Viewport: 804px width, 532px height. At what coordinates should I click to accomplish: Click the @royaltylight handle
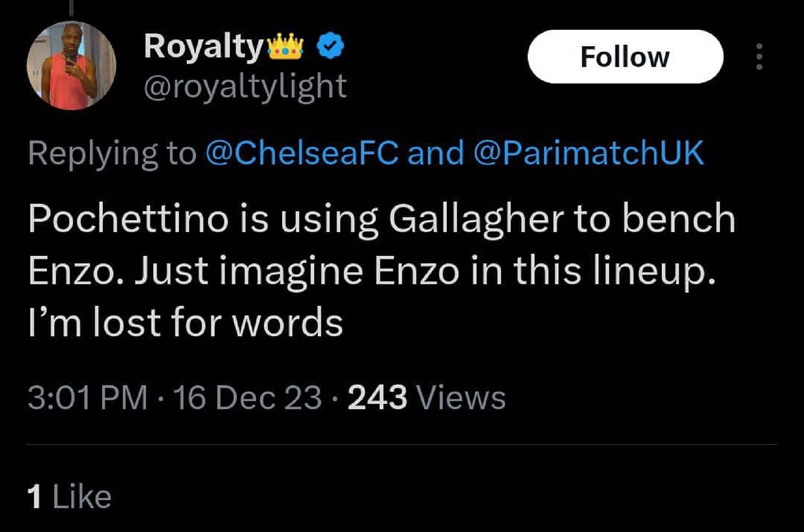point(245,85)
